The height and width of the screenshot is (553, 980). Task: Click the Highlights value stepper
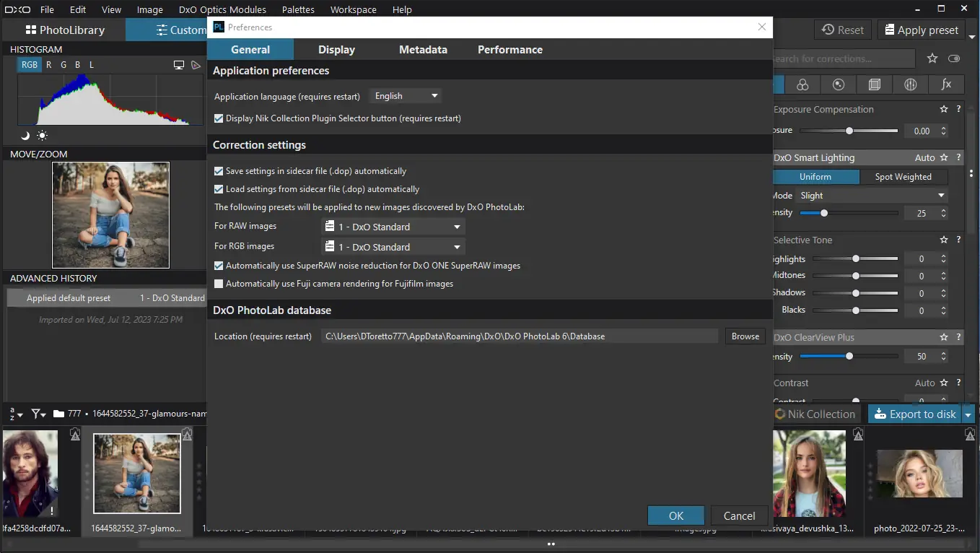tap(943, 259)
